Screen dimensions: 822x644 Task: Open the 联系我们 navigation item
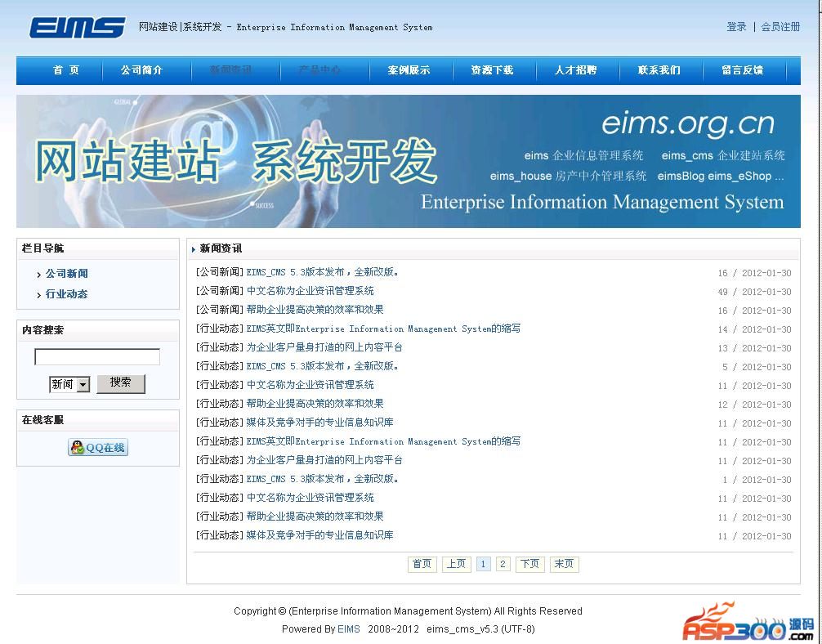click(659, 70)
